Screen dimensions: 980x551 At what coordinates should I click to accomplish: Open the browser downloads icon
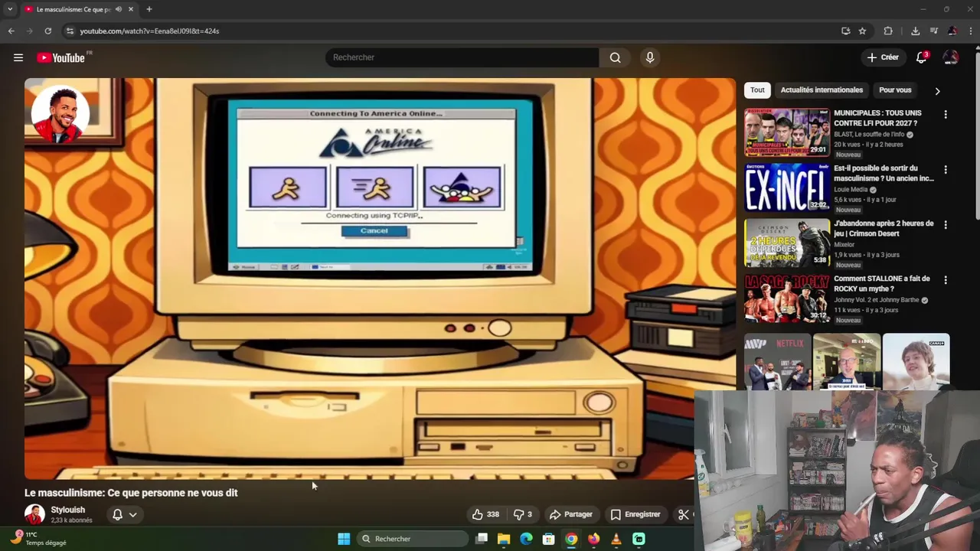coord(915,31)
